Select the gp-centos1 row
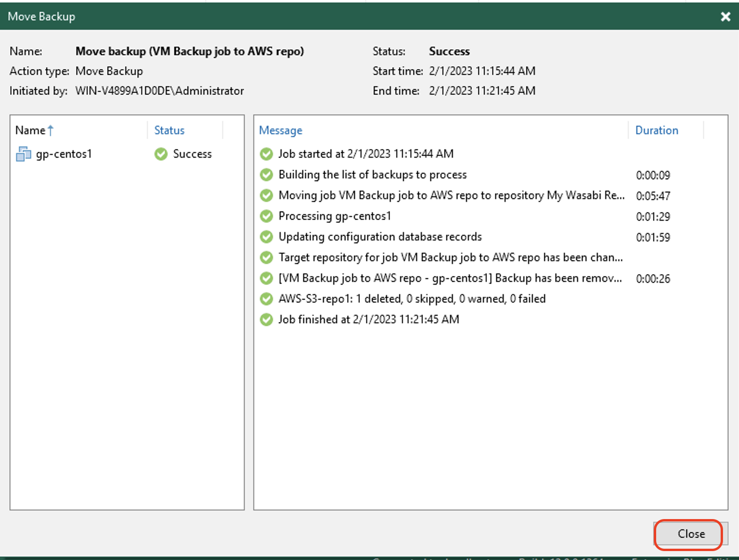This screenshot has width=739, height=560. coord(127,154)
